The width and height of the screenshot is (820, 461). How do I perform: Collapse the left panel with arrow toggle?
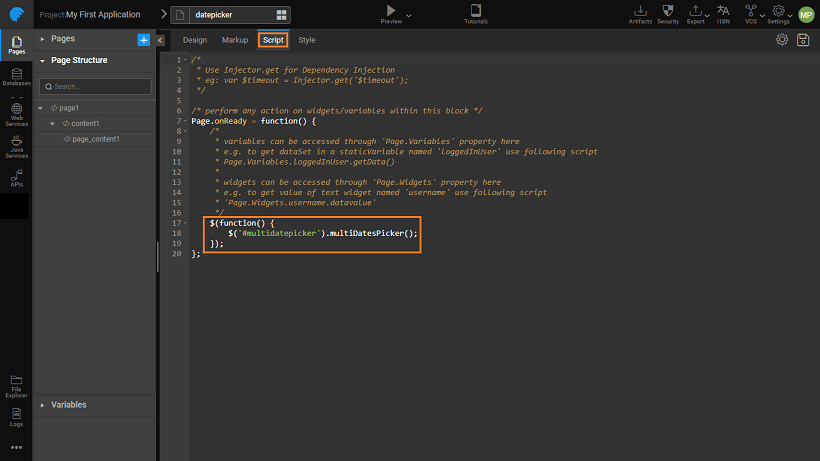(x=160, y=40)
